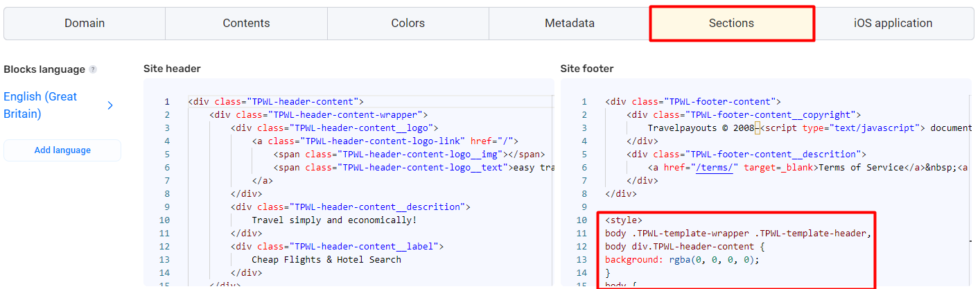
Task: Click footer line TPWL-footer-content div
Action: click(693, 101)
